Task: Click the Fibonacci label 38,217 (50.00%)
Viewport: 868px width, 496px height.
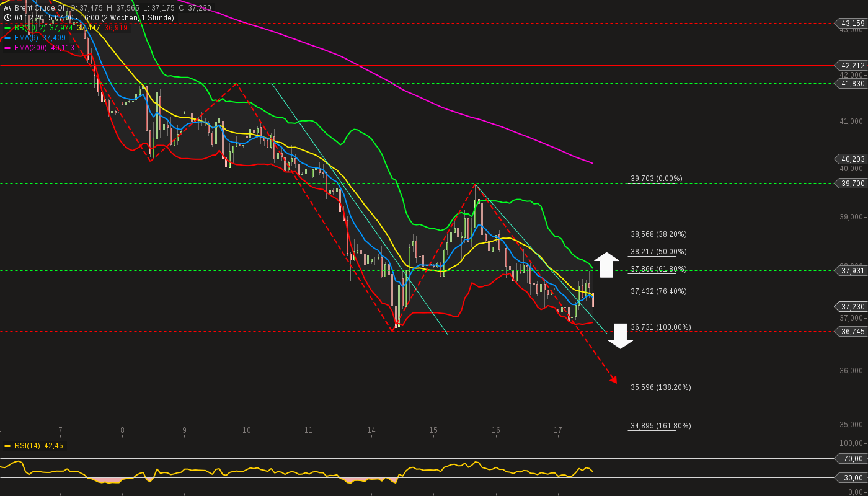Action: 658,252
